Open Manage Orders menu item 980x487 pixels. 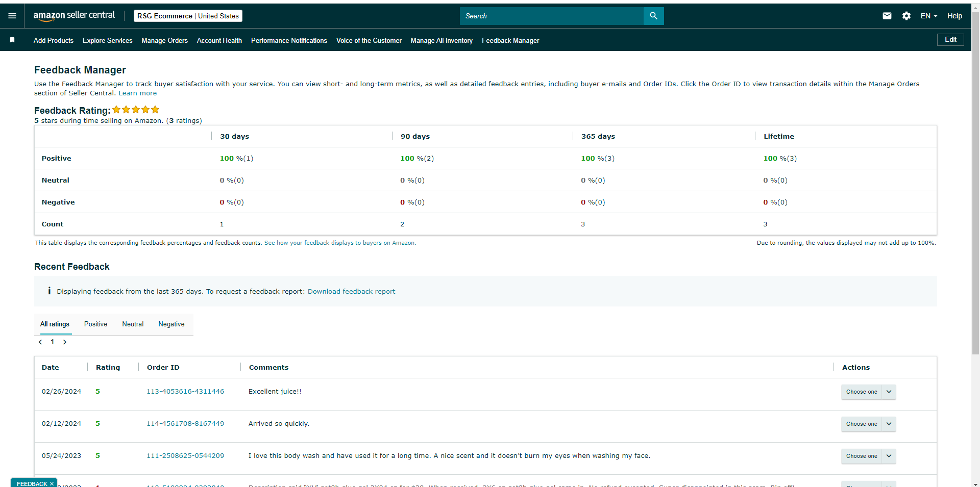coord(164,40)
